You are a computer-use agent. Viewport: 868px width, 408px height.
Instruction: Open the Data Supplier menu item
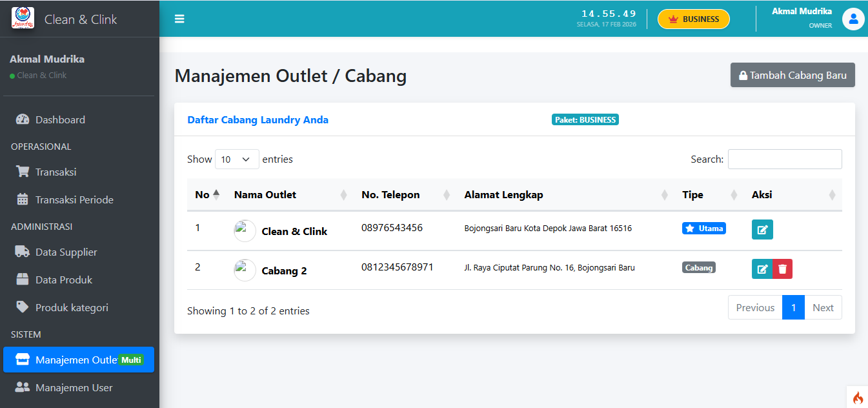point(66,252)
